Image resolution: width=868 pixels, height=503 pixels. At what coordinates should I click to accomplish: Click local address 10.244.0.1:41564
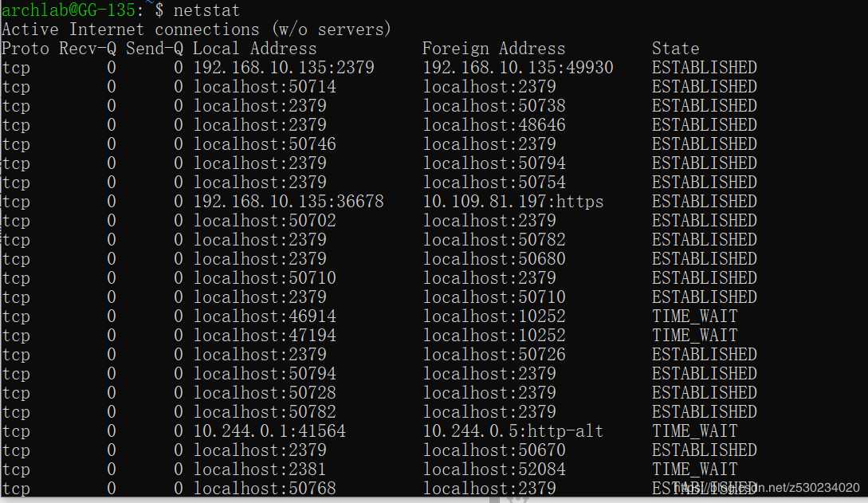pyautogui.click(x=269, y=431)
